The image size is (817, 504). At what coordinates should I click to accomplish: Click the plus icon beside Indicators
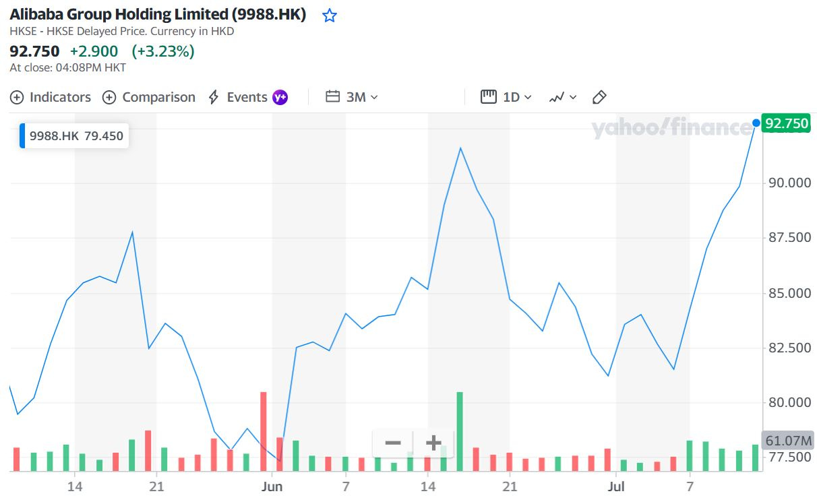click(x=17, y=97)
